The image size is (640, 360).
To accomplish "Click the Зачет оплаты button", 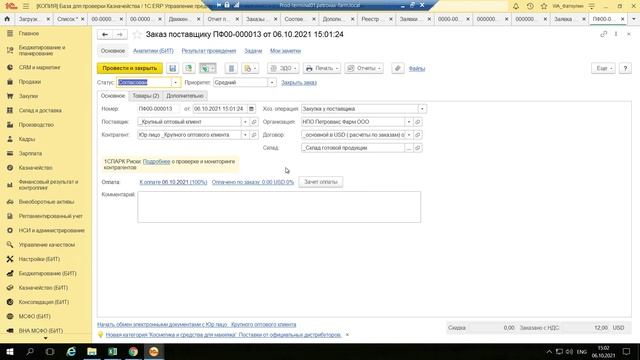I will [321, 182].
